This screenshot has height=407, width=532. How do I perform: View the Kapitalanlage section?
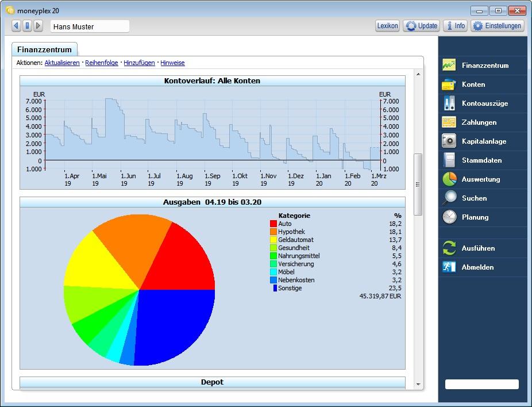tap(485, 141)
